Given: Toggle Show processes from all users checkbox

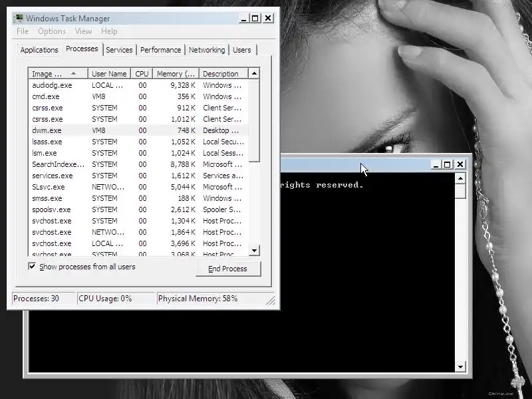Looking at the screenshot, I should (x=32, y=267).
